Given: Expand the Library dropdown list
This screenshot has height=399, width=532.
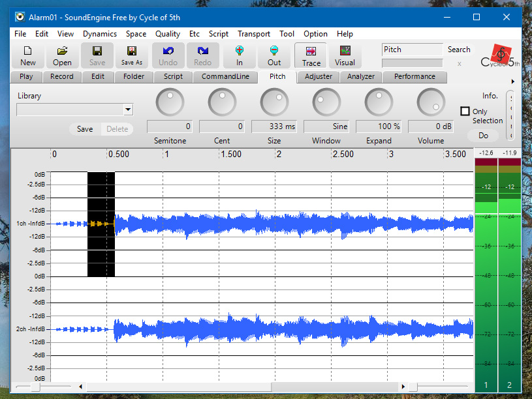Looking at the screenshot, I should pyautogui.click(x=127, y=110).
